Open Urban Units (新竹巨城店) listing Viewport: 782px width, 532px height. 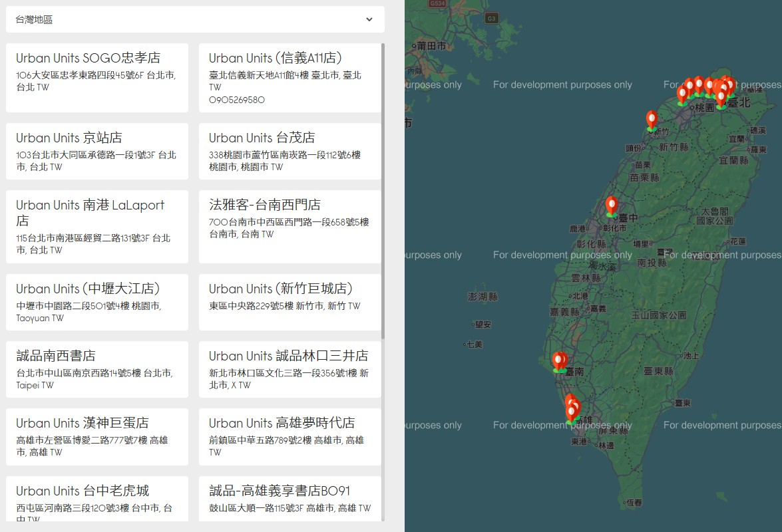pos(290,302)
